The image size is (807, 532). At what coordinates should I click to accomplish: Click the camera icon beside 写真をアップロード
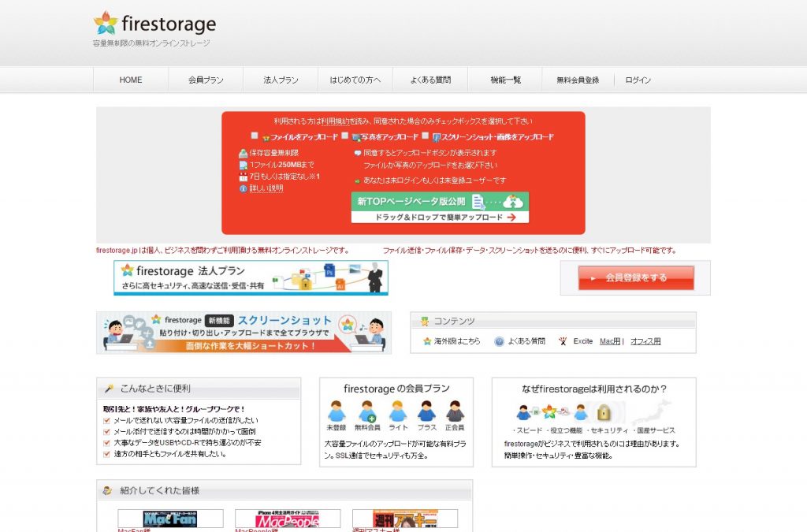click(x=355, y=135)
